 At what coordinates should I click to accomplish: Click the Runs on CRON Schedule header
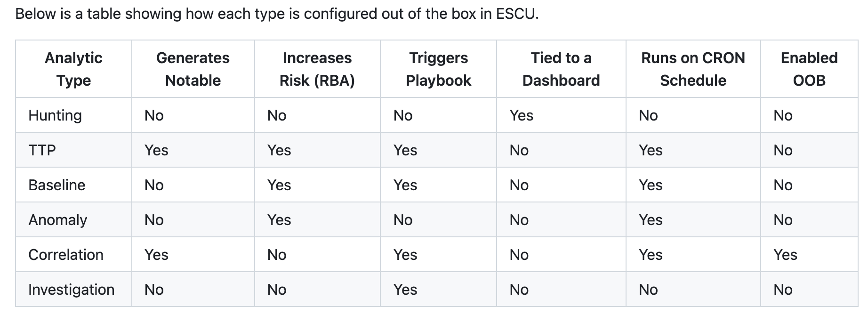(x=693, y=69)
